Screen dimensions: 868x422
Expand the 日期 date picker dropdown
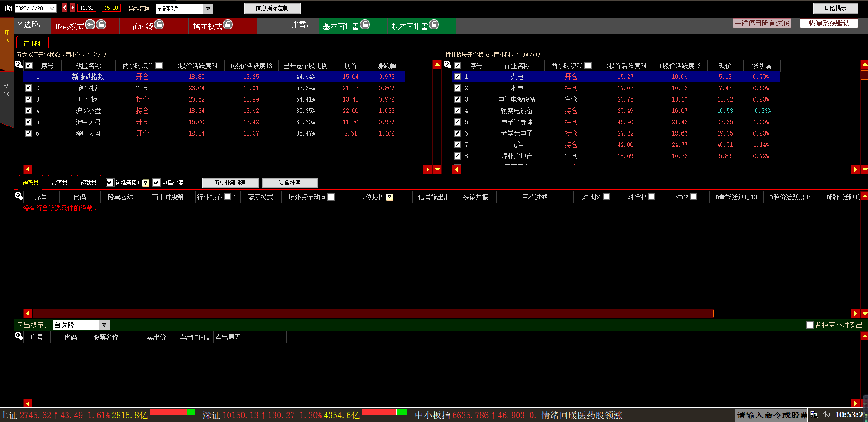52,8
